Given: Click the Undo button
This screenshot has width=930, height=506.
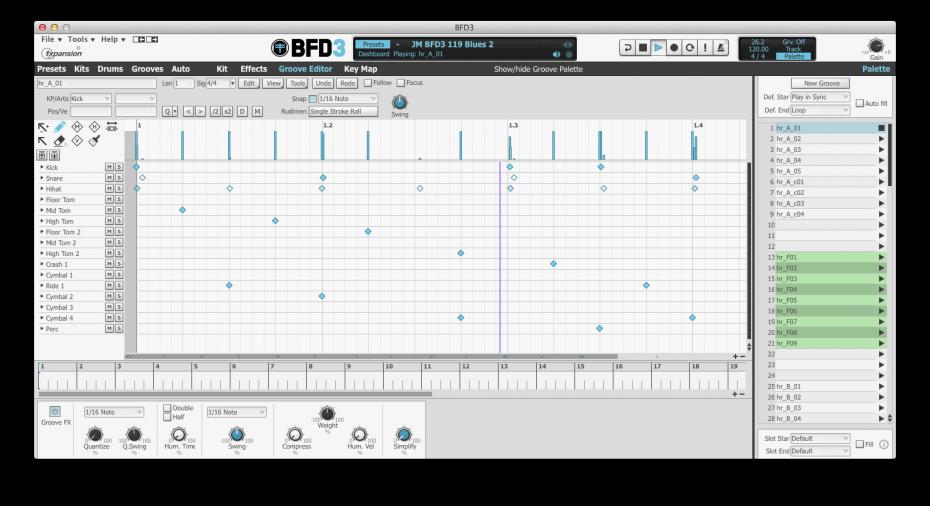Looking at the screenshot, I should click(x=322, y=83).
